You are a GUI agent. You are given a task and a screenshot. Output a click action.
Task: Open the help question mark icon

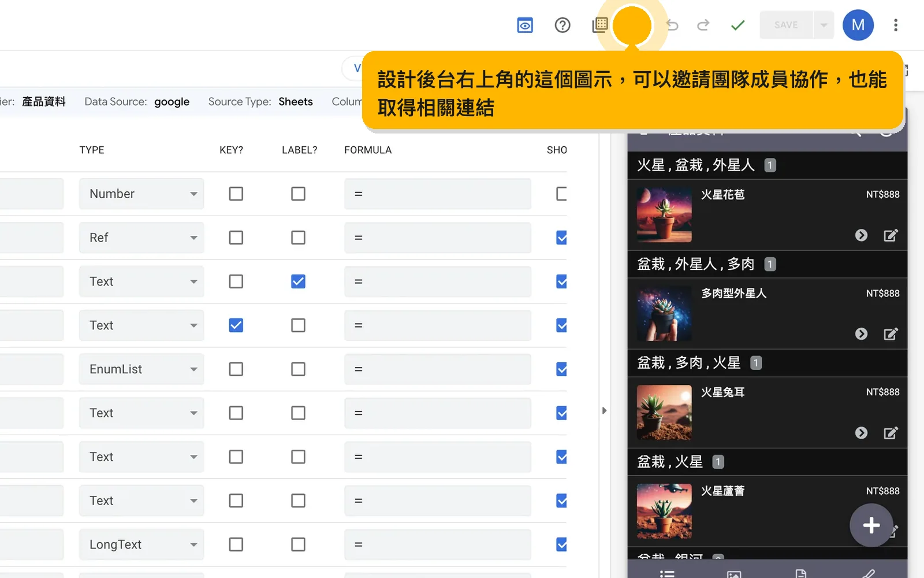coord(562,25)
